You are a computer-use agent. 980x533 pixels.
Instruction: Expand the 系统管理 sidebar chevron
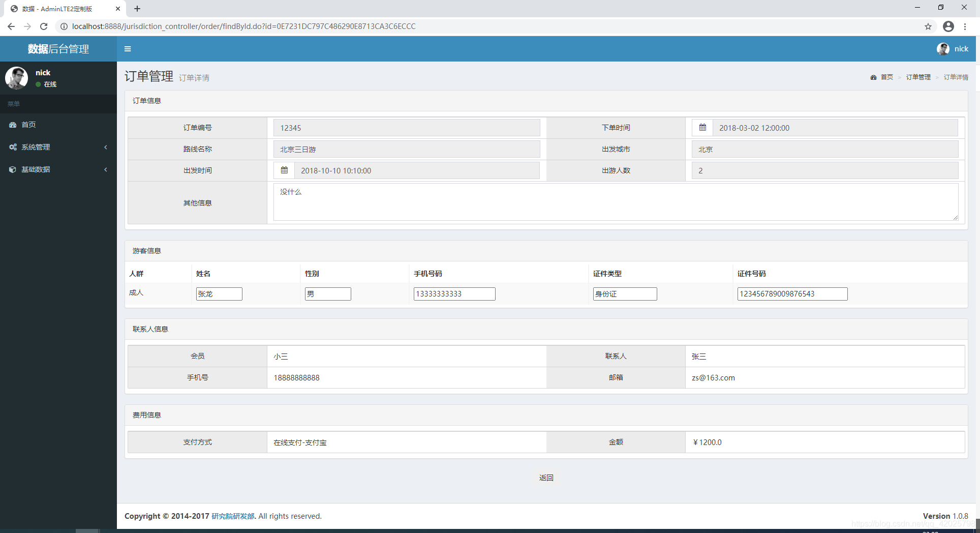point(106,147)
